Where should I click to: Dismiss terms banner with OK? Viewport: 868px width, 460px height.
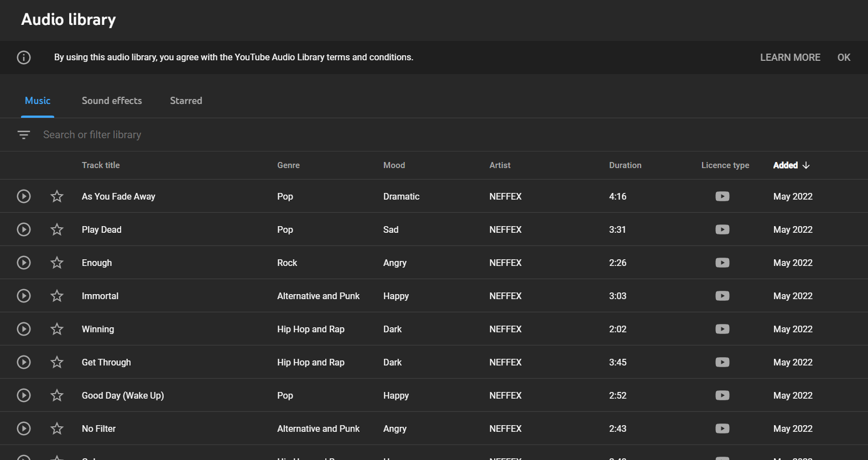click(844, 57)
